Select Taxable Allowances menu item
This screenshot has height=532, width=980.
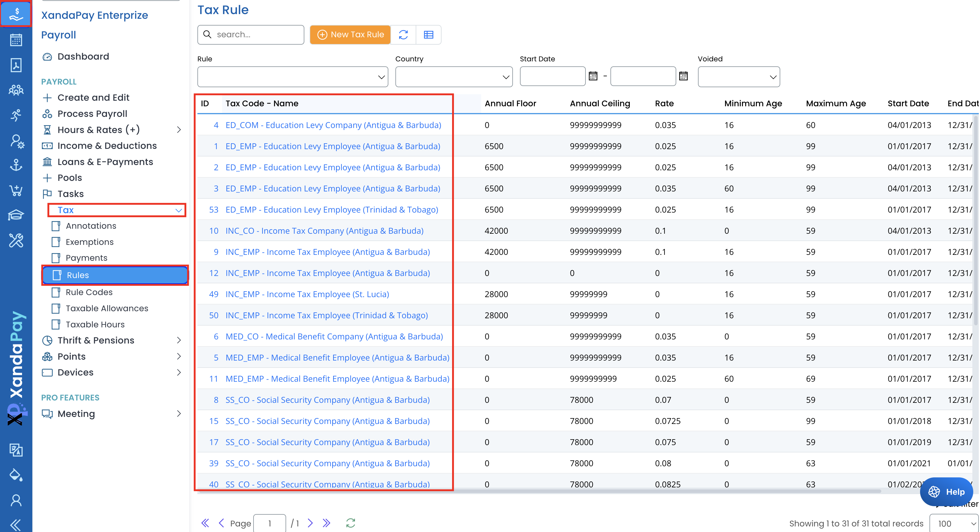pos(107,308)
